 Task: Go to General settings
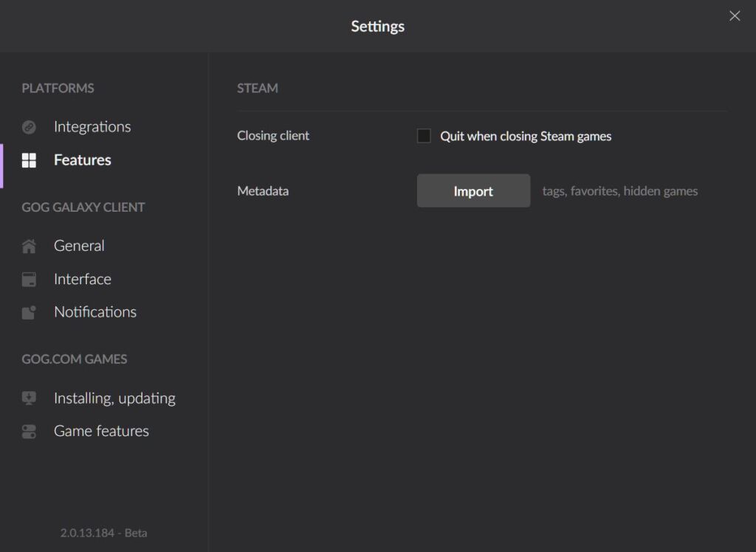pyautogui.click(x=79, y=246)
